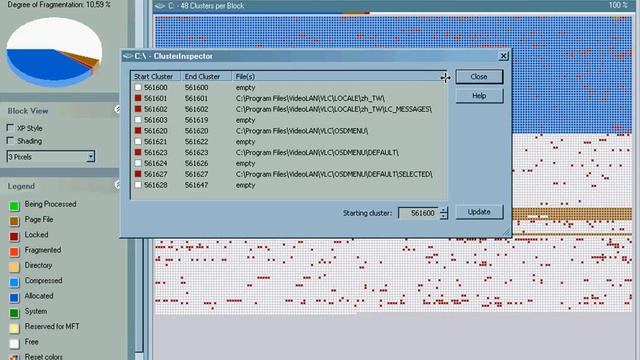
Task: Close ClusterInspector with the X button
Action: pyautogui.click(x=503, y=56)
